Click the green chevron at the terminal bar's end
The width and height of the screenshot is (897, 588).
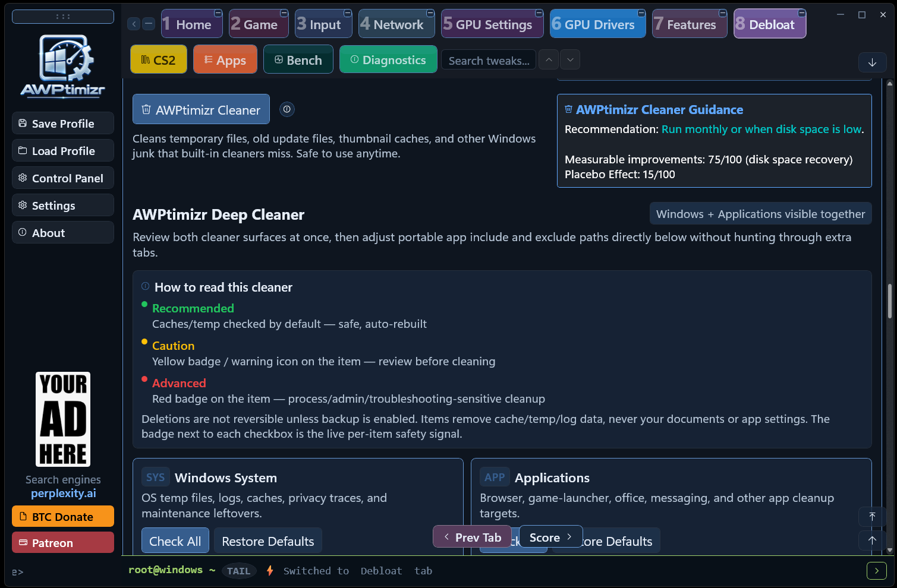point(876,571)
